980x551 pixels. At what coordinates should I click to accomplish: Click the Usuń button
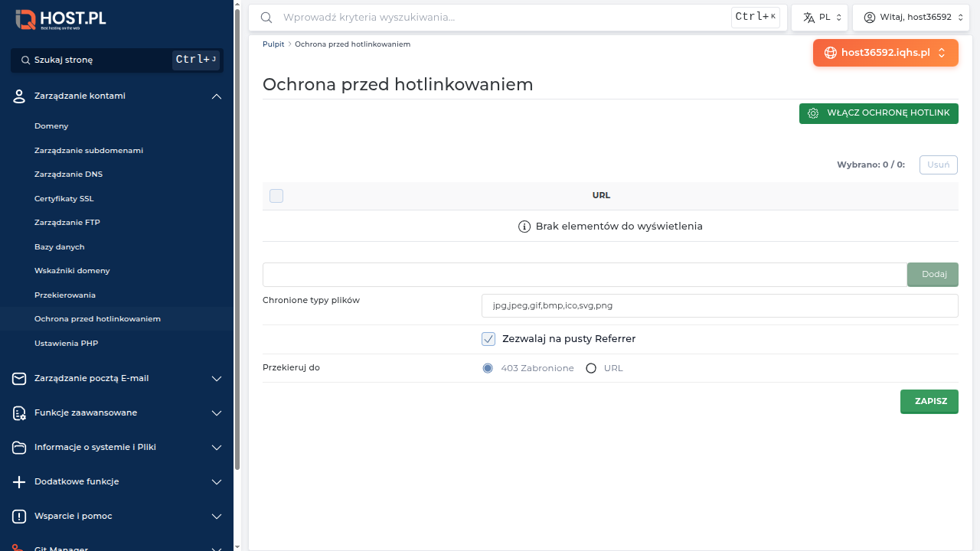939,165
